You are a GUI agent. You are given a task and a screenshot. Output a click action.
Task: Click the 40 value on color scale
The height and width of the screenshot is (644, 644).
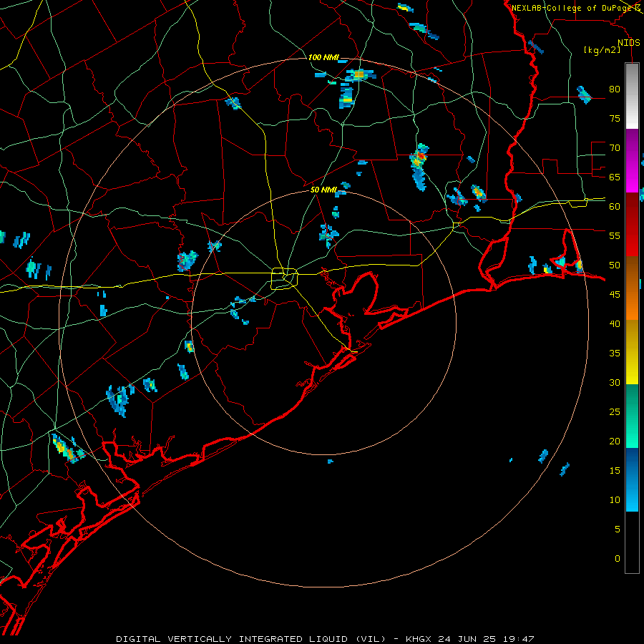point(615,323)
